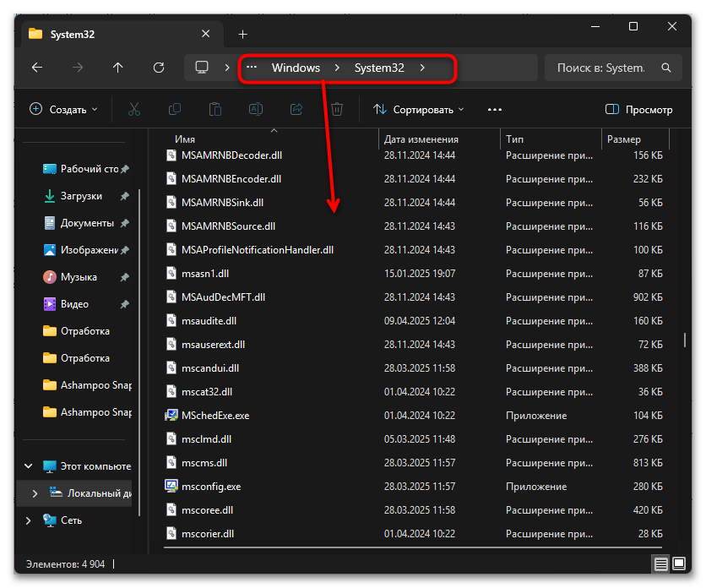
Task: Unpin Загрузки using its pin icon
Action: pyautogui.click(x=125, y=196)
